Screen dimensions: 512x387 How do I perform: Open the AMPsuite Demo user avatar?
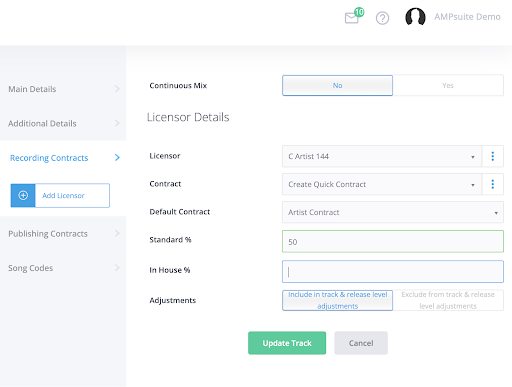415,17
